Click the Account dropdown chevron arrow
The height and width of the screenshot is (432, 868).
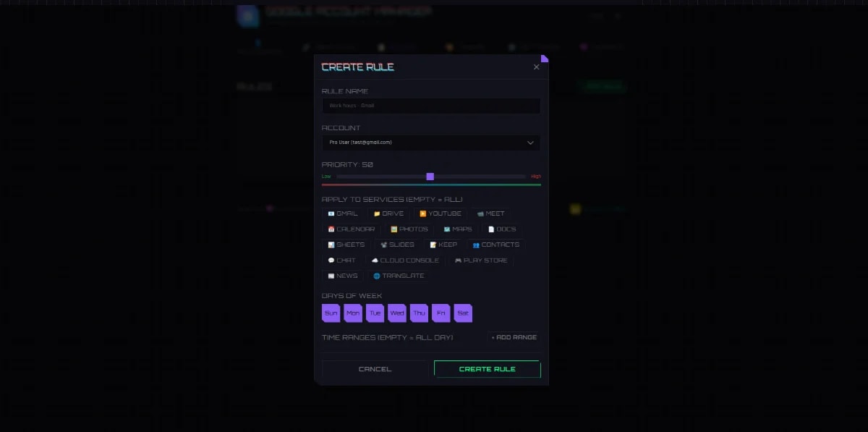coord(531,143)
